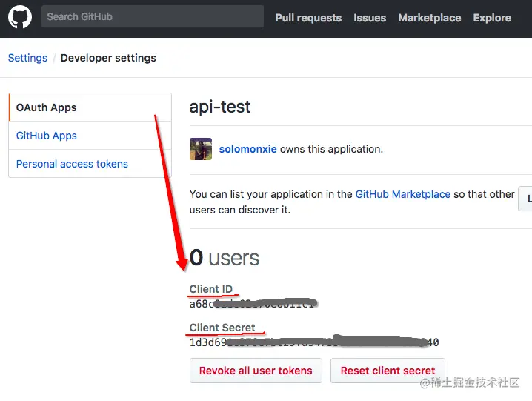Image resolution: width=532 pixels, height=401 pixels.
Task: Open Marketplace in top navigation
Action: click(430, 18)
